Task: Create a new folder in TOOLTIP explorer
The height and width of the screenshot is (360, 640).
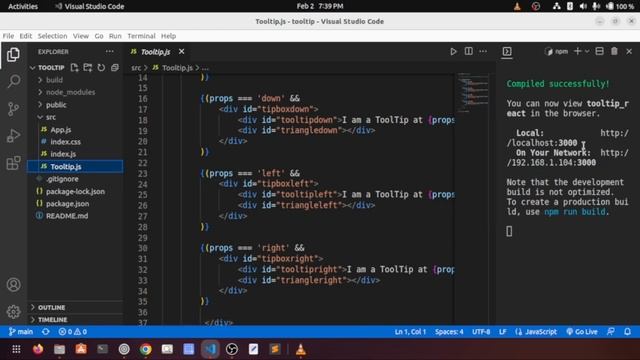Action: click(x=88, y=67)
